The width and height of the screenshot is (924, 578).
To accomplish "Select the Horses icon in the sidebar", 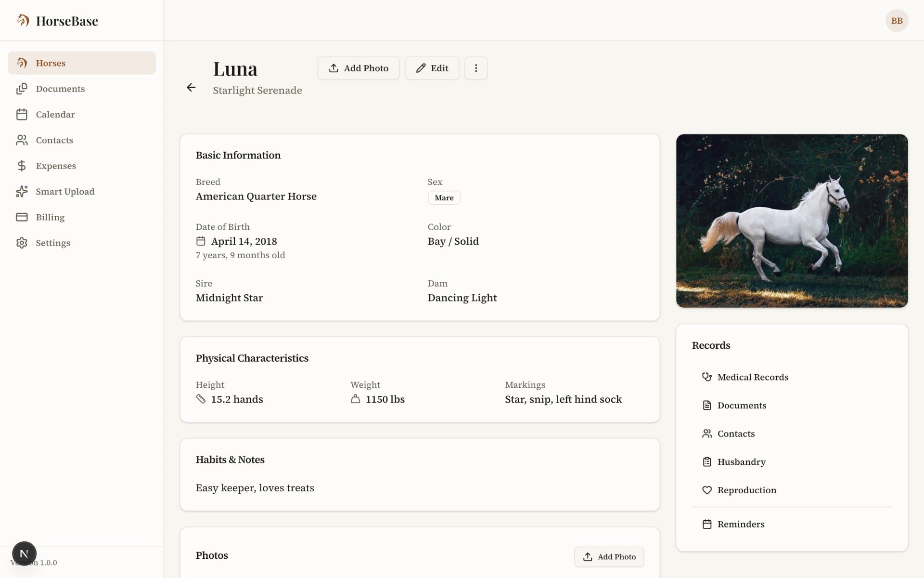I will pos(22,63).
